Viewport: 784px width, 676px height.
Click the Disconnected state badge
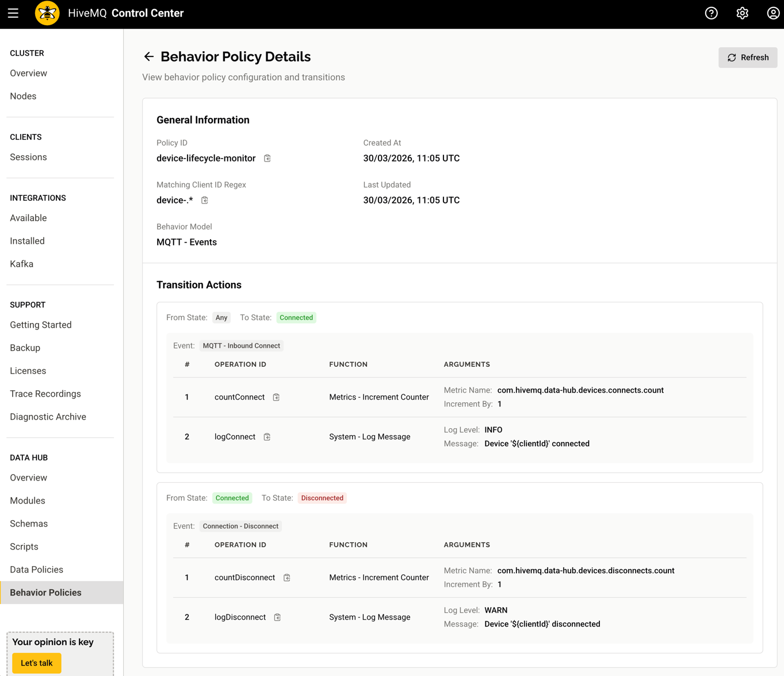pos(322,498)
